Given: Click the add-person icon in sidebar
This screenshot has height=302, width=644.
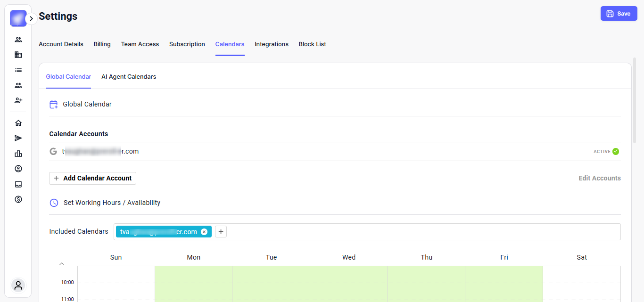Looking at the screenshot, I should [x=18, y=100].
